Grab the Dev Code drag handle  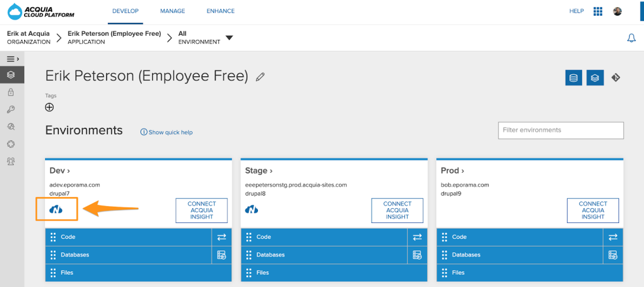click(x=52, y=237)
